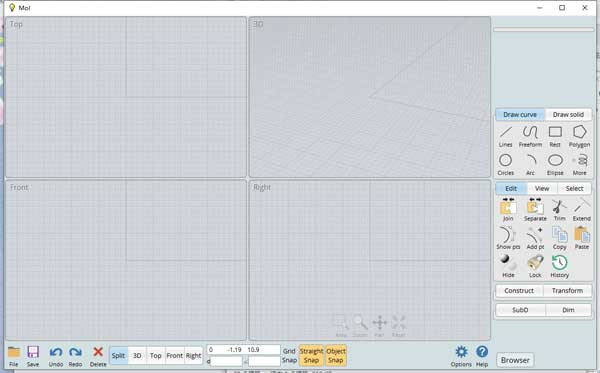Click the Paste icon
600x373 pixels.
[x=582, y=238]
